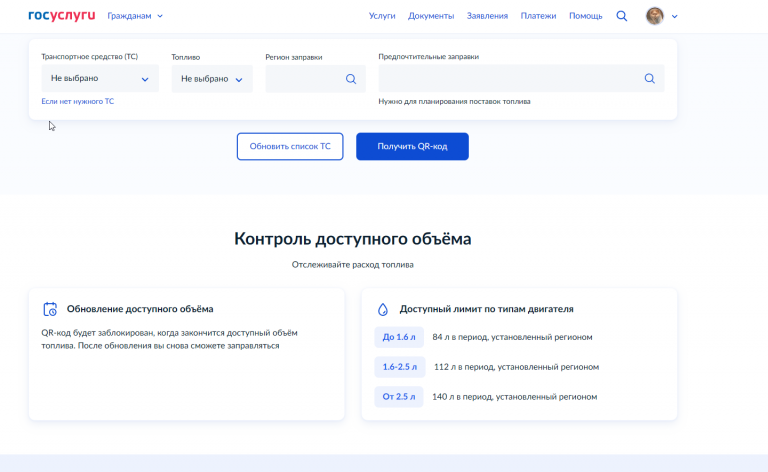Click the header search magnifier icon
Viewport: 768px width, 472px height.
pos(622,16)
